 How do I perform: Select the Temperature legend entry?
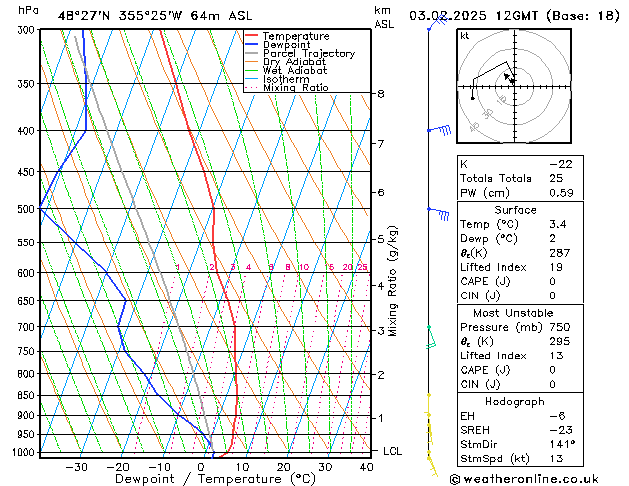pos(297,36)
